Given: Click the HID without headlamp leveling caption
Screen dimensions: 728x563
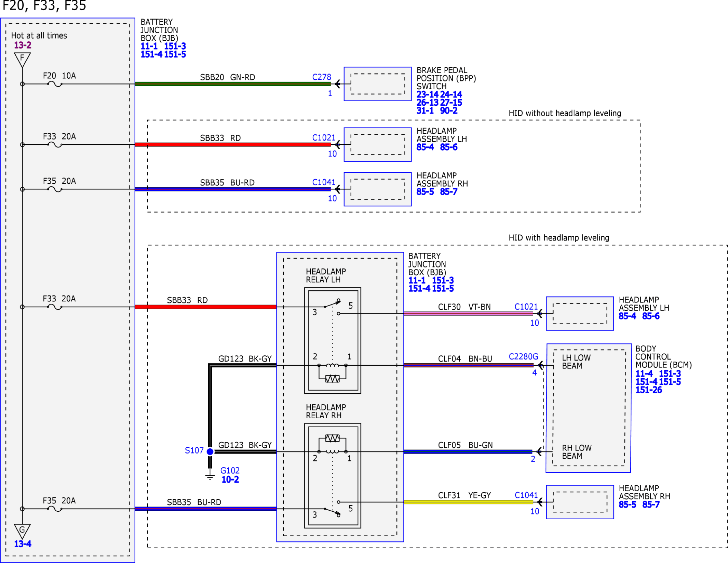Looking at the screenshot, I should click(x=565, y=113).
